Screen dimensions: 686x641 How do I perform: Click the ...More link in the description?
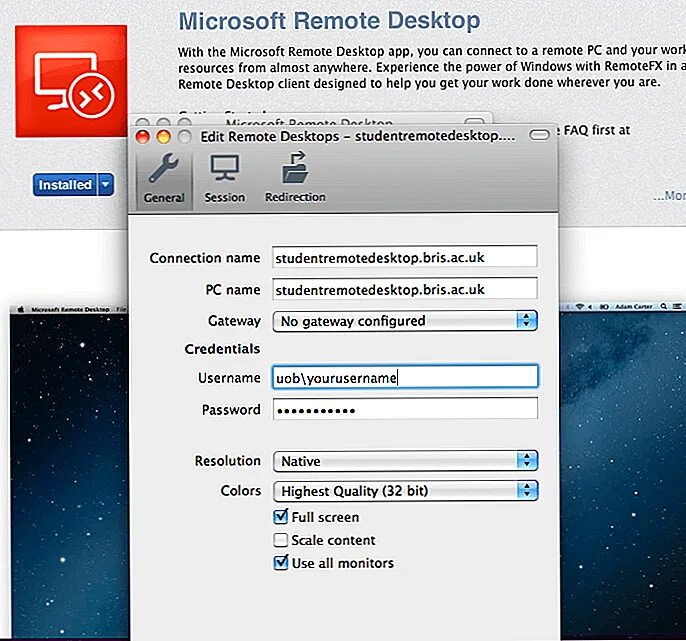click(x=669, y=196)
